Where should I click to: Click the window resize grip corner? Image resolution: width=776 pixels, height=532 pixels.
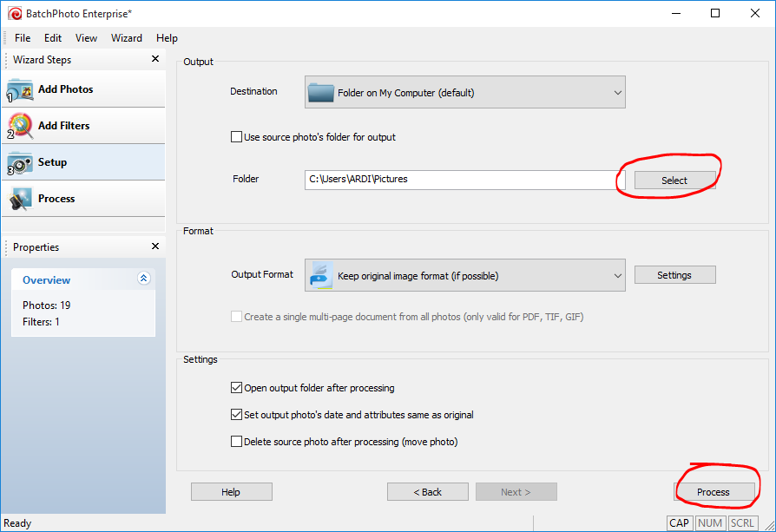[770, 526]
